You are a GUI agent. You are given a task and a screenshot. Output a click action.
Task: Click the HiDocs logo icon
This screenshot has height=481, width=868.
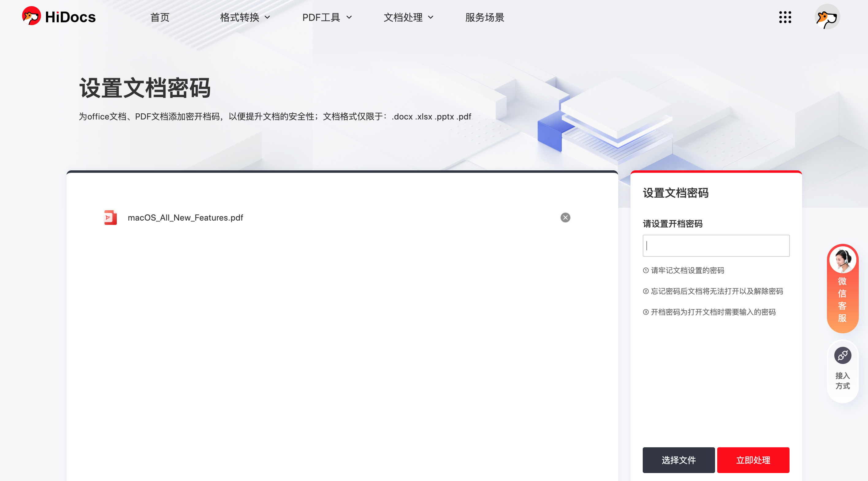pyautogui.click(x=31, y=16)
